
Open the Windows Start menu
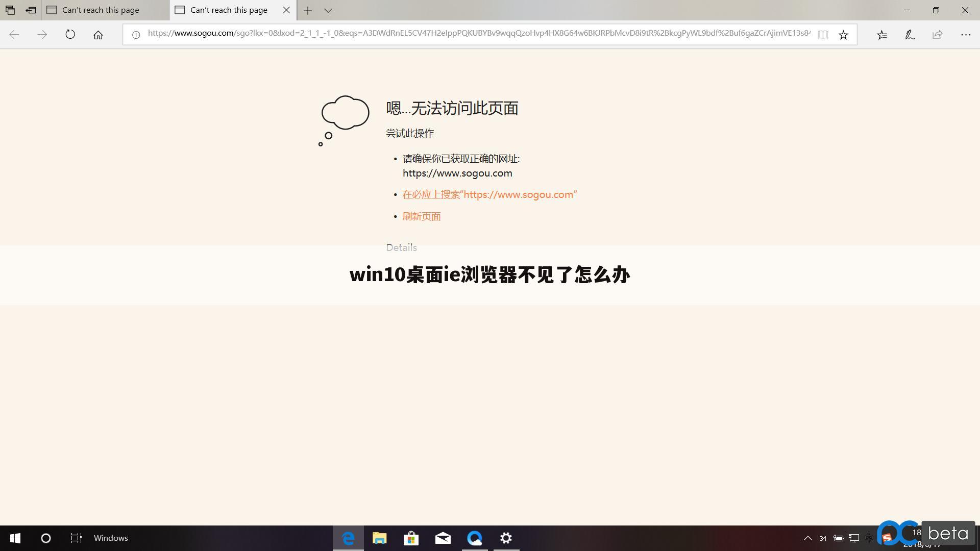(x=15, y=538)
